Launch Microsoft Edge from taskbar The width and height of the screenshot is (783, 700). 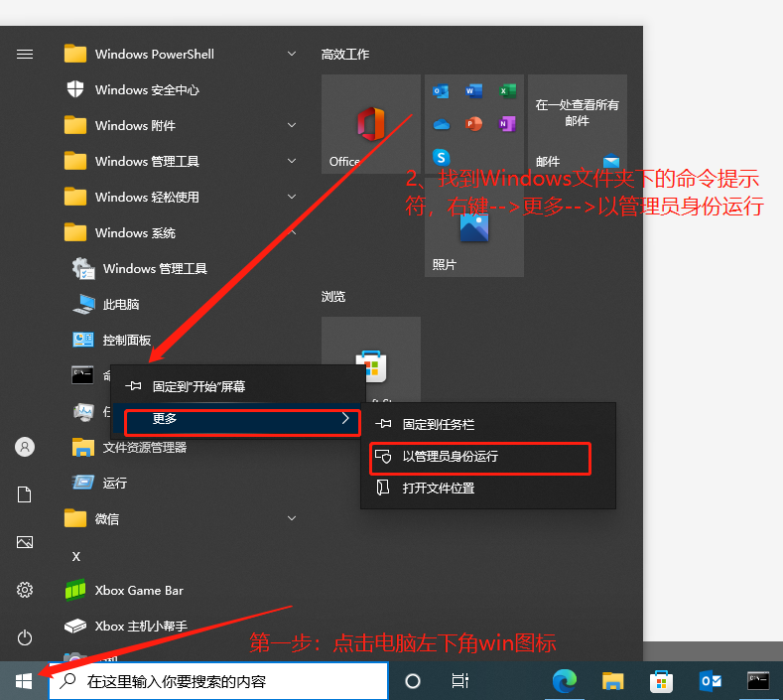[565, 681]
